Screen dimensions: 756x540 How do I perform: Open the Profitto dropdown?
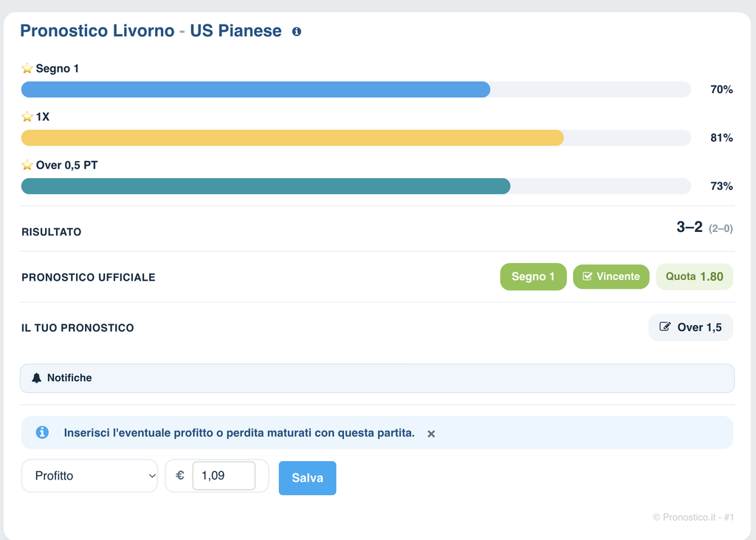click(x=89, y=476)
